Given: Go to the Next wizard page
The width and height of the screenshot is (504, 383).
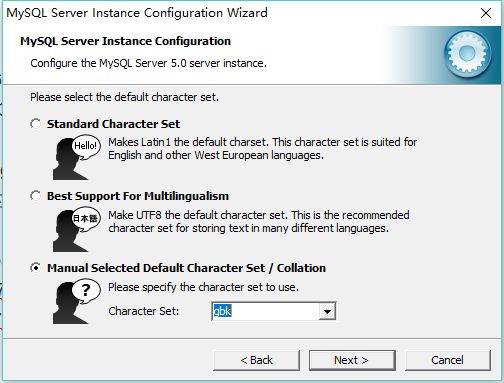Looking at the screenshot, I should click(x=352, y=360).
